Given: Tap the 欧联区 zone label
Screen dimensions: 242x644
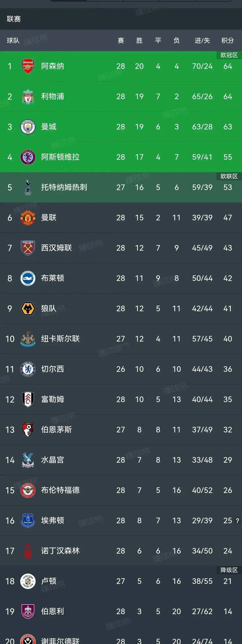Looking at the screenshot, I should coord(229,176).
